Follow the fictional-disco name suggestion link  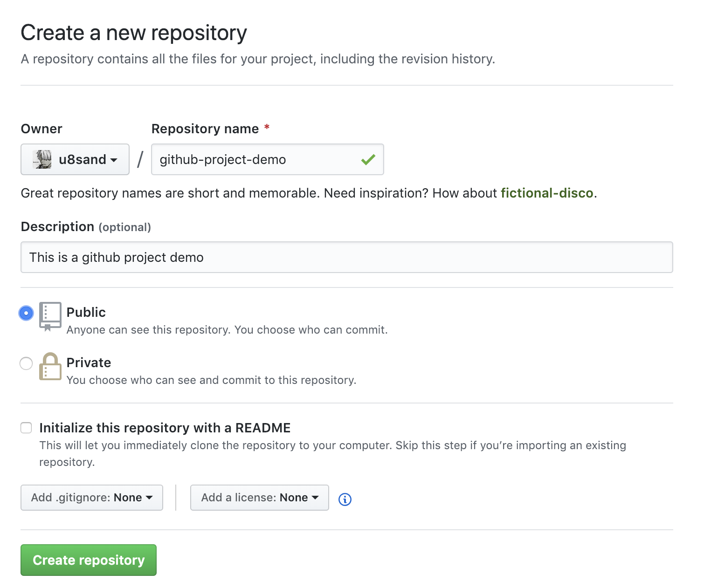546,193
